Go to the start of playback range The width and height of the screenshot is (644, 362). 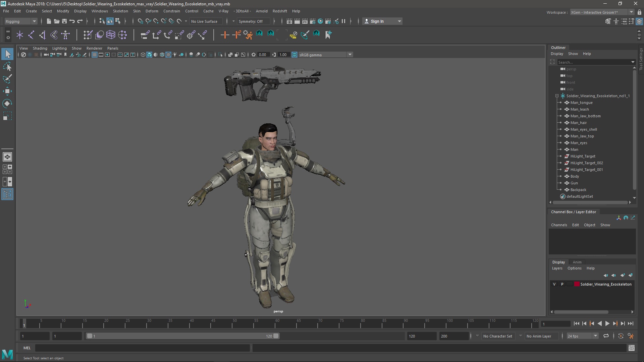click(576, 323)
